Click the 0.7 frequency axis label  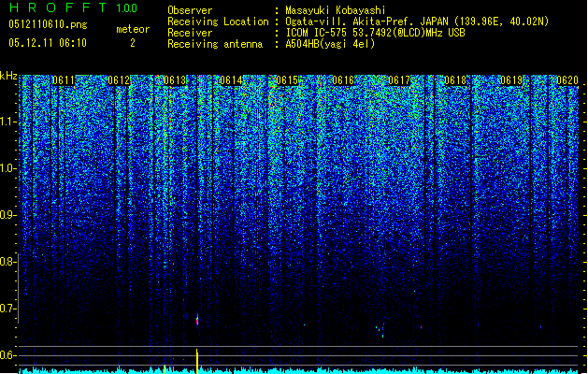tap(7, 309)
